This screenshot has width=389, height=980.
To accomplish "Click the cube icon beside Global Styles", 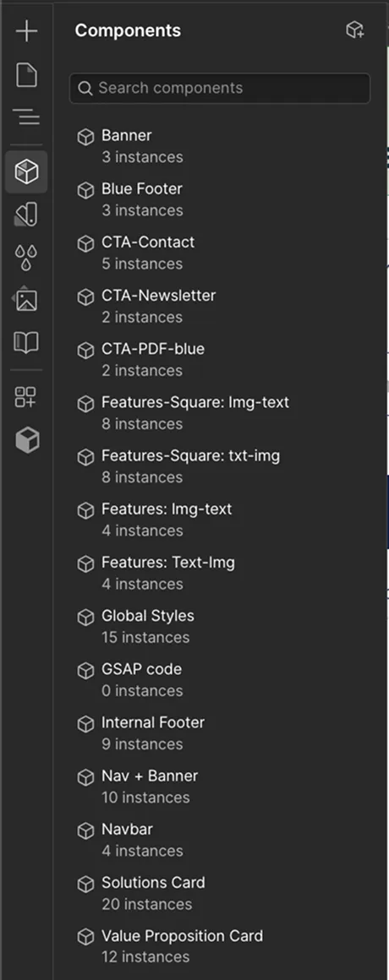I will click(x=85, y=618).
